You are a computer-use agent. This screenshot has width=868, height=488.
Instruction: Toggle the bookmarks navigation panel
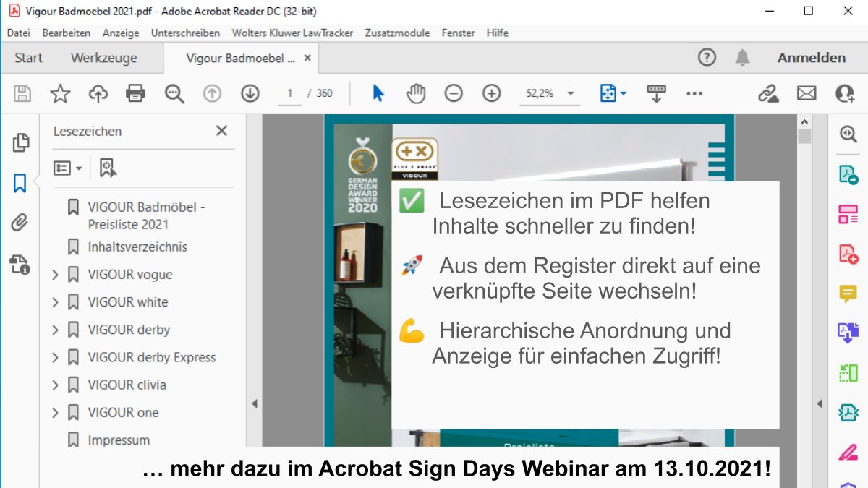coord(20,183)
